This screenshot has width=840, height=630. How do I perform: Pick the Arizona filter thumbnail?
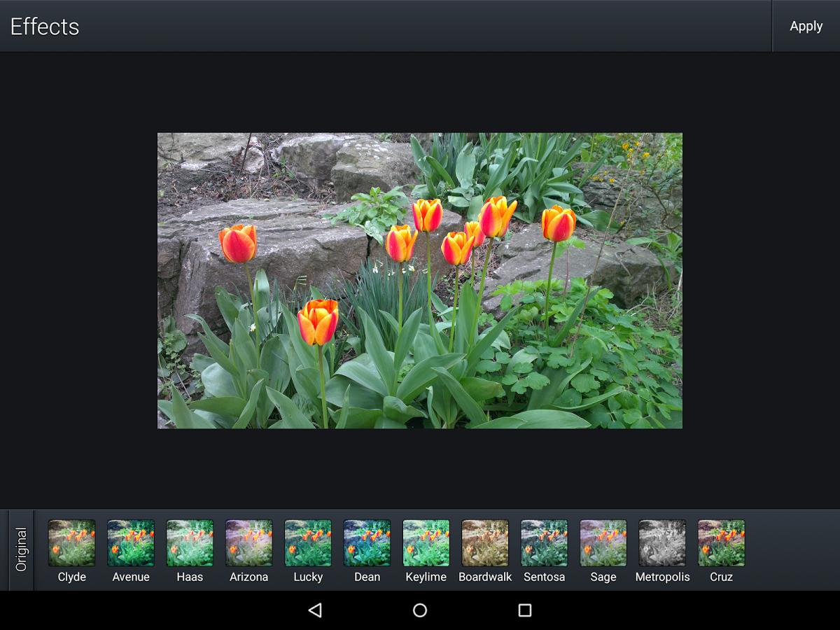(x=248, y=543)
